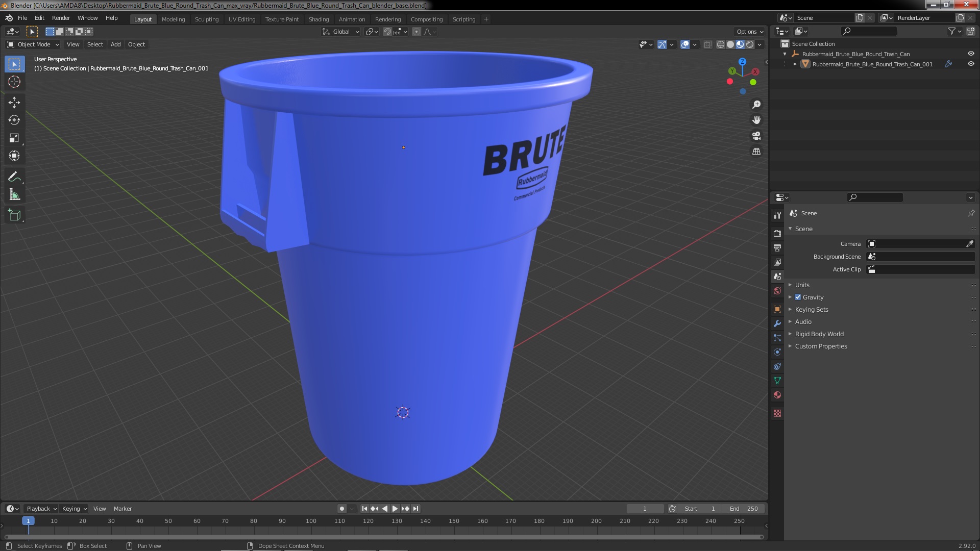
Task: Select the Rotate tool
Action: 14,120
